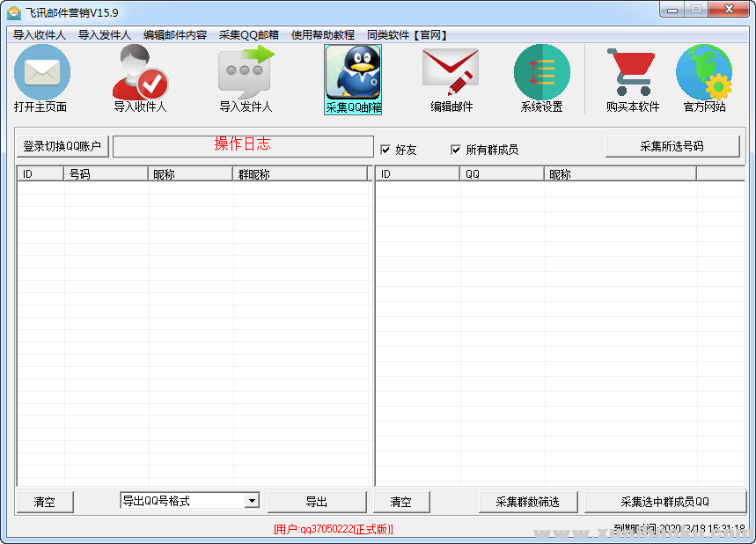The image size is (756, 544).
Task: Open the 编辑邮件内容 menu
Action: (x=175, y=35)
